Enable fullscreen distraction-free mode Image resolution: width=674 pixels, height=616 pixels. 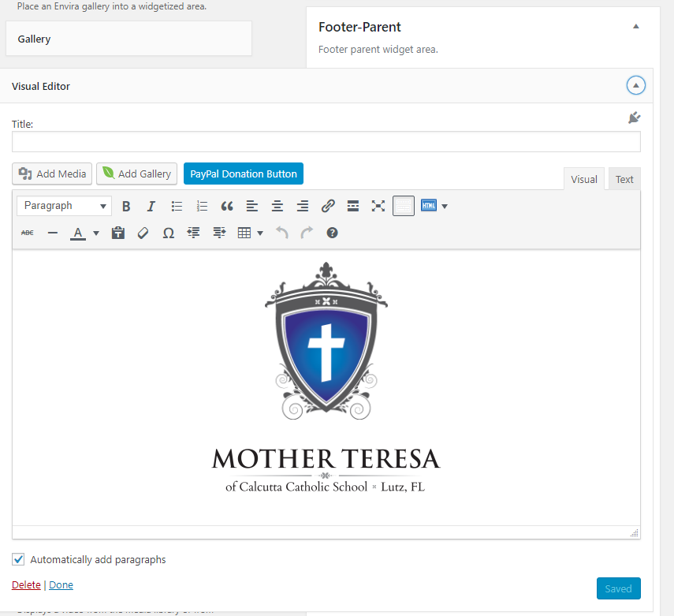(378, 206)
